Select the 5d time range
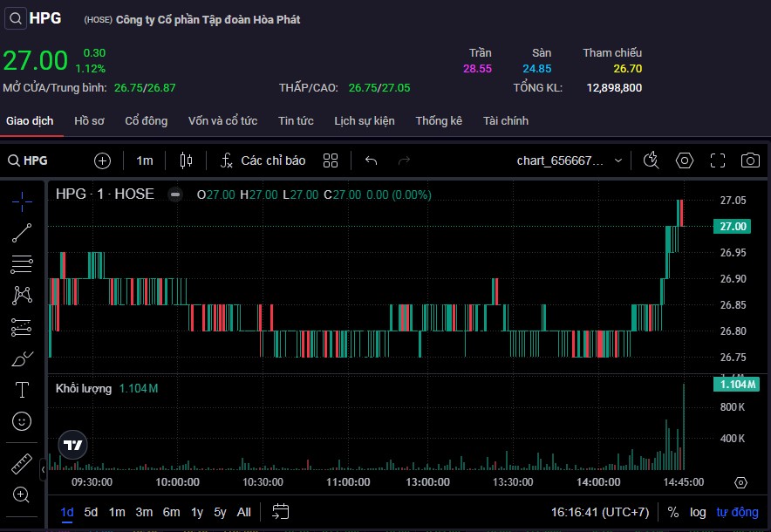 [x=91, y=512]
